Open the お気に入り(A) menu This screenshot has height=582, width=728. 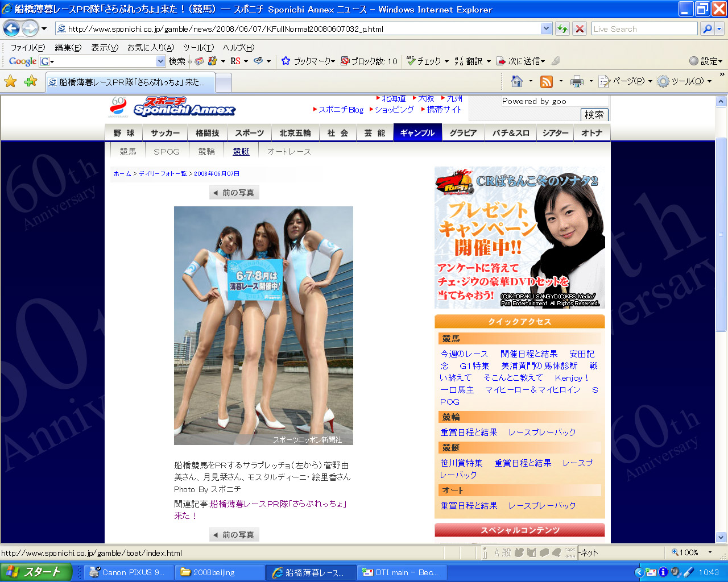pos(150,48)
